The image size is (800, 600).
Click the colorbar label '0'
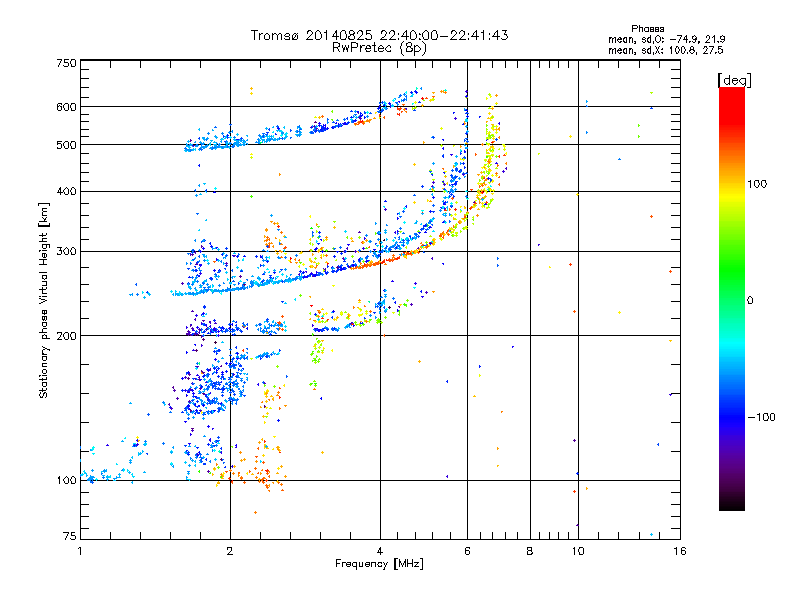coord(750,300)
